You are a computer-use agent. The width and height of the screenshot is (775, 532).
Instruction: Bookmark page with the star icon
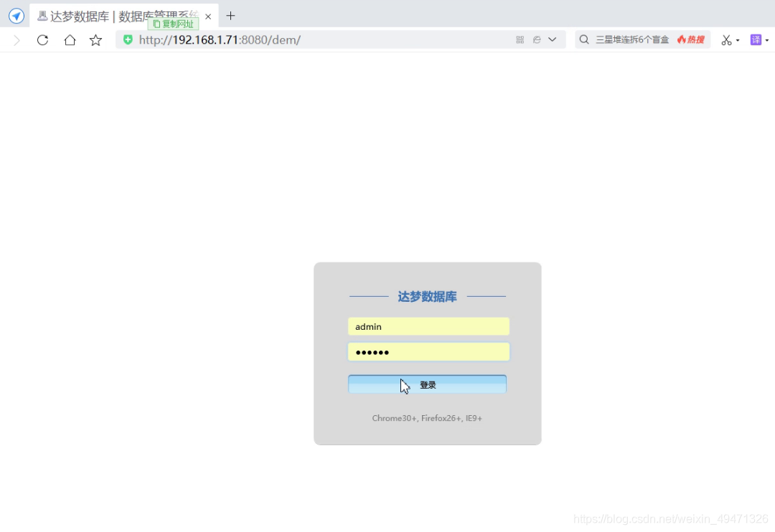(x=96, y=40)
